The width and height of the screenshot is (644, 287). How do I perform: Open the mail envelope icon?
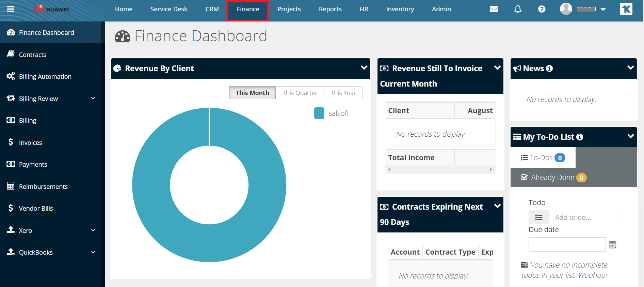[494, 9]
